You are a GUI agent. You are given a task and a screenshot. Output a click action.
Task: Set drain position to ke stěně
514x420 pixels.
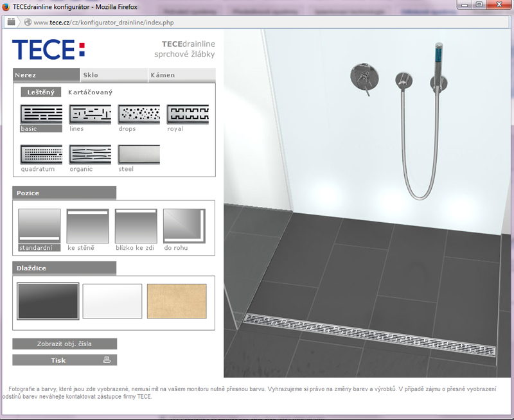(87, 226)
